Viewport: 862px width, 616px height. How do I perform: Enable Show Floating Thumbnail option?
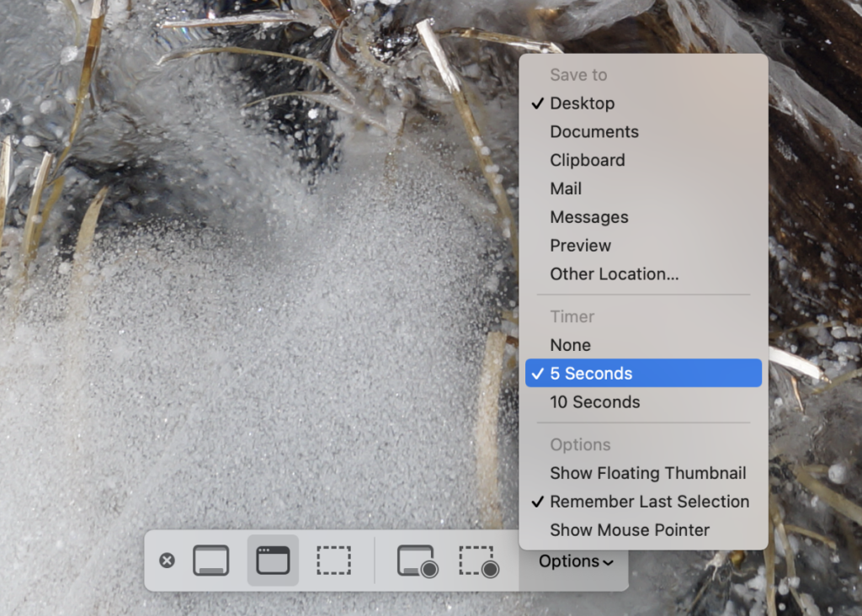click(643, 473)
